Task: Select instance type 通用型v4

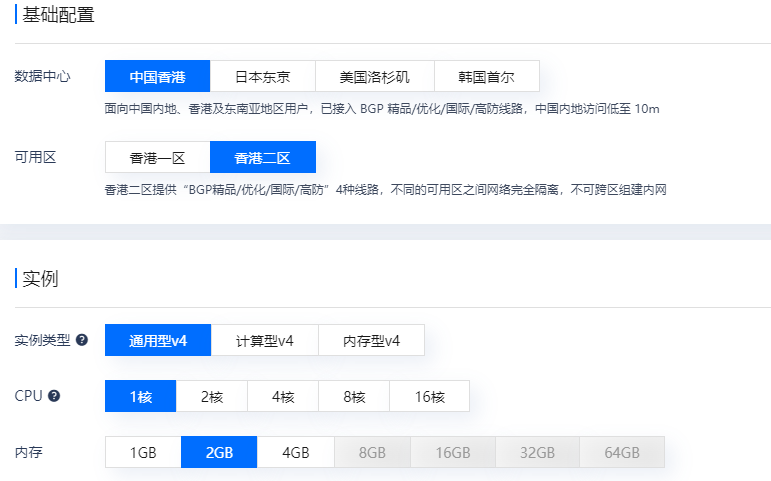Action: coord(158,340)
